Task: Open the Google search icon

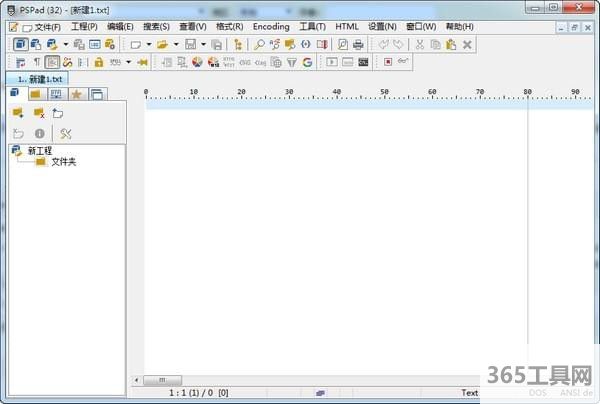Action: tap(307, 62)
